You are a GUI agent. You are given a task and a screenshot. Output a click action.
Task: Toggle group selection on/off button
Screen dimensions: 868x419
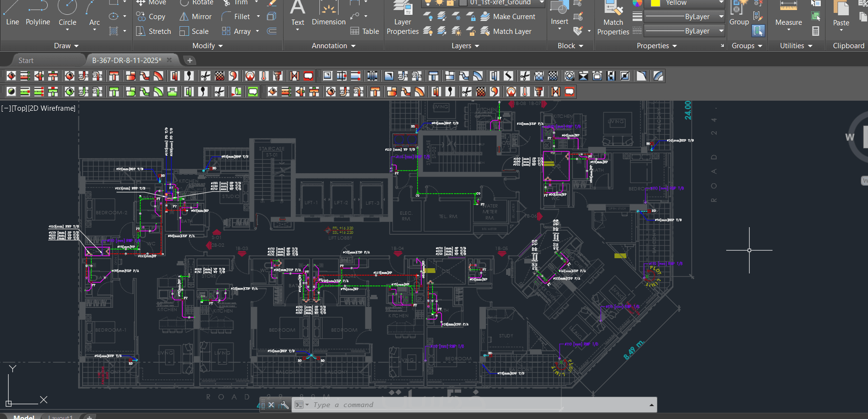[758, 31]
